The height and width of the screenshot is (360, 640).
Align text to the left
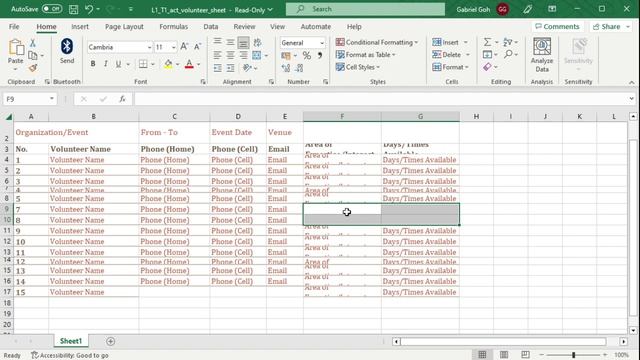(x=218, y=55)
